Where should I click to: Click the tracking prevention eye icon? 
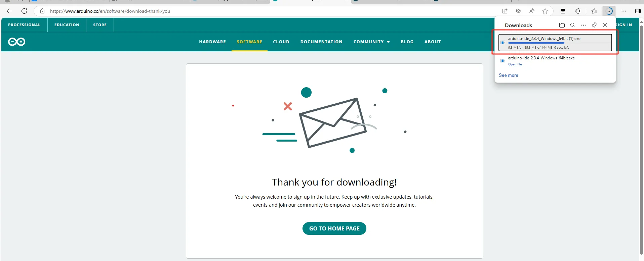click(x=518, y=11)
